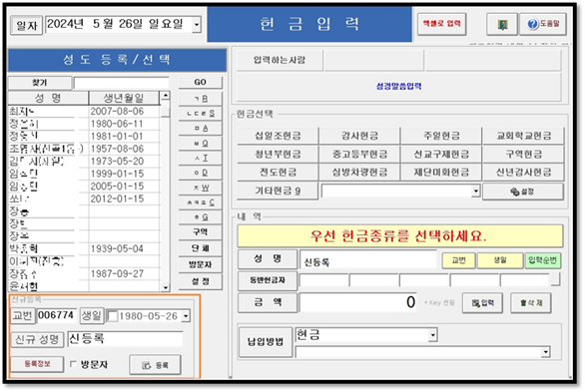
Task: Select the 신년감사헌금 offering type
Action: point(523,173)
